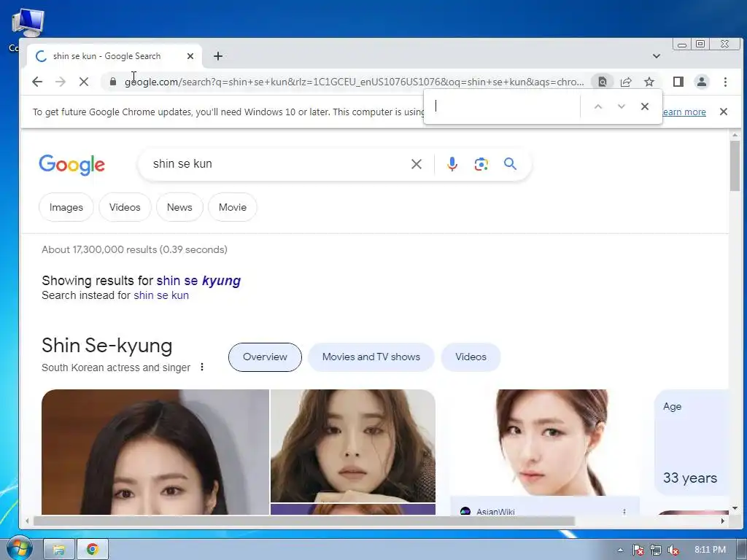Search by image with Google Lens

(x=481, y=164)
